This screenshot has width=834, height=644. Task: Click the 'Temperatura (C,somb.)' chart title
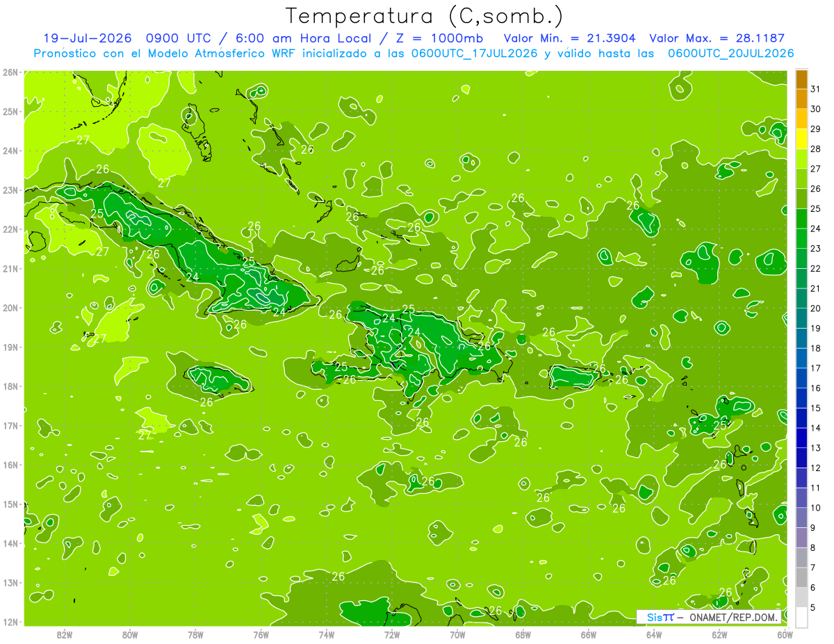[424, 16]
